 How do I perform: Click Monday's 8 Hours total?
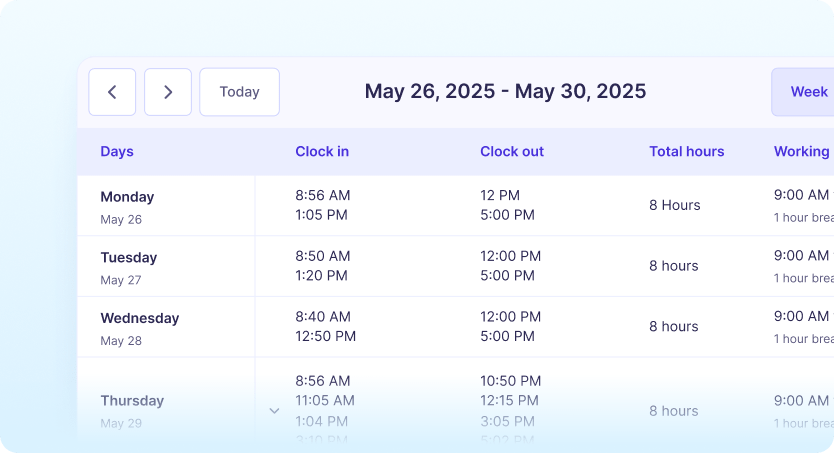tap(675, 205)
